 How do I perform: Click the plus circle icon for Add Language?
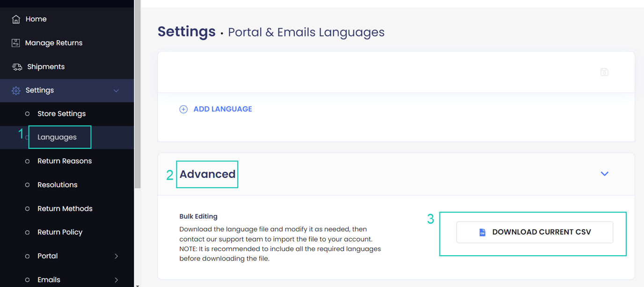pos(183,109)
